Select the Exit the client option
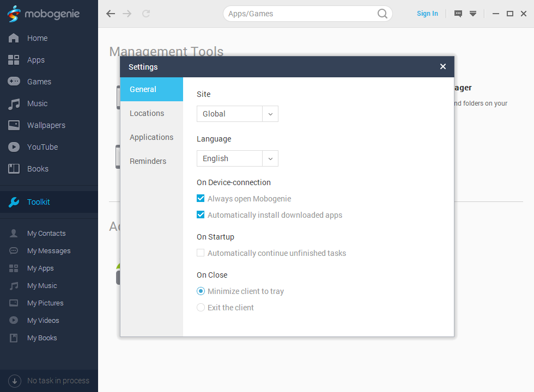The height and width of the screenshot is (392, 534). tap(201, 308)
